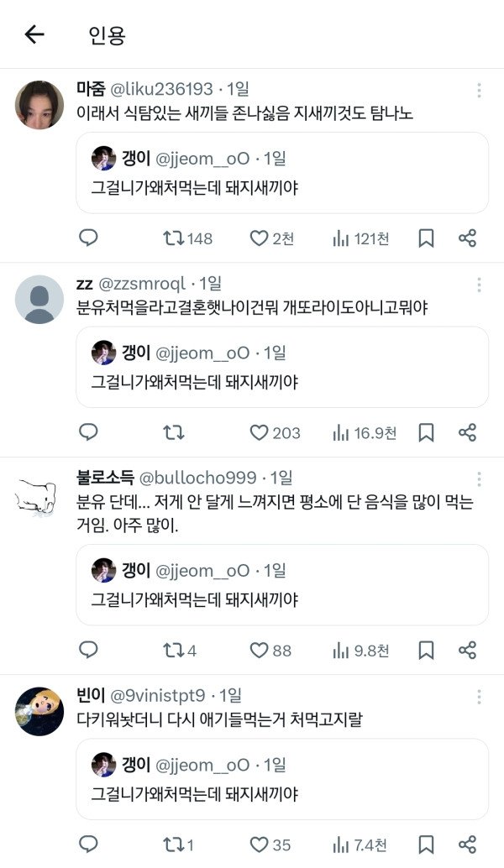Open more options menu on @zzsmroql's tweet
Screen dimensions: 504x868
click(x=479, y=285)
